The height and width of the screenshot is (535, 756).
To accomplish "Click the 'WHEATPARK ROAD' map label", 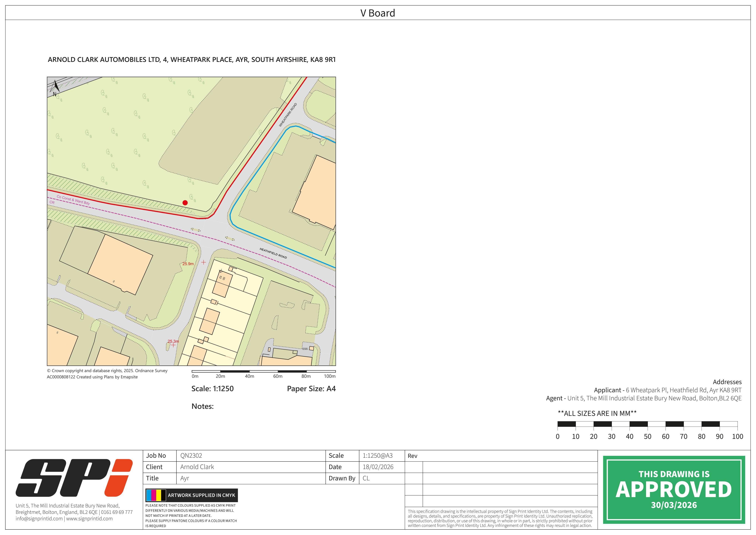I will (x=288, y=115).
